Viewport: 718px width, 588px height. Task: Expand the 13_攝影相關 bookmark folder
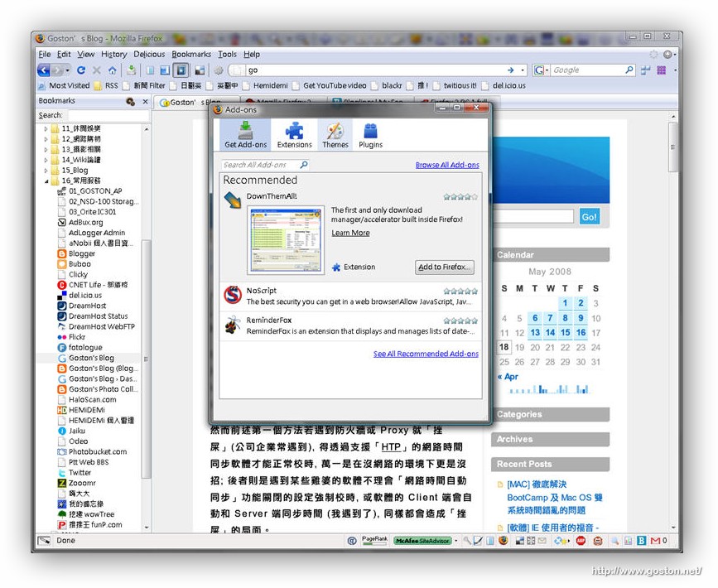[46, 149]
